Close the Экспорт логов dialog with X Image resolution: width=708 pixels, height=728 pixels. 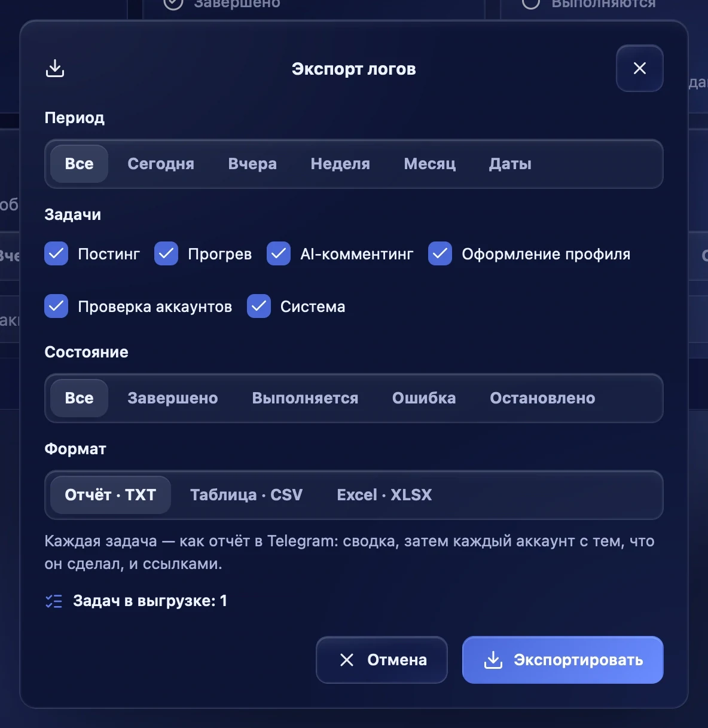click(x=639, y=68)
